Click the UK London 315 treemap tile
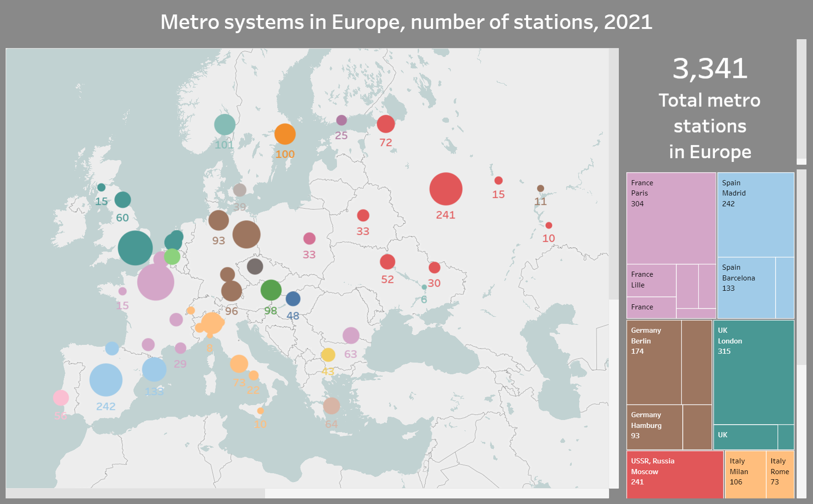Image resolution: width=813 pixels, height=504 pixels. (x=754, y=372)
